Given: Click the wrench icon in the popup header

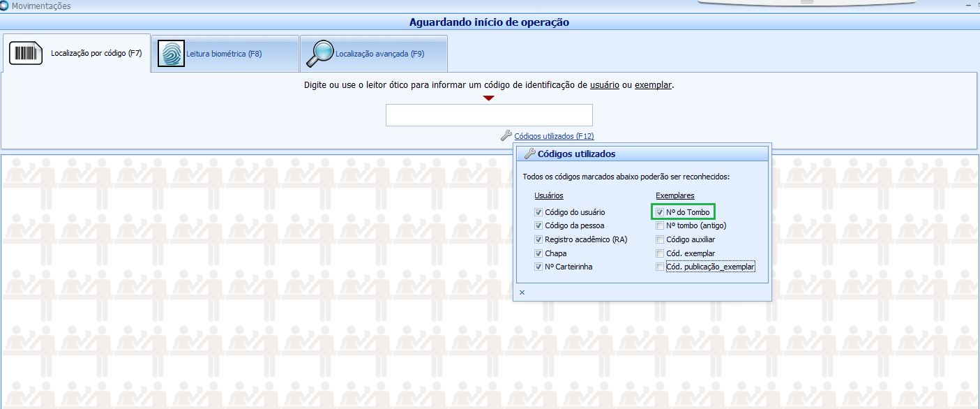Looking at the screenshot, I should [x=529, y=154].
